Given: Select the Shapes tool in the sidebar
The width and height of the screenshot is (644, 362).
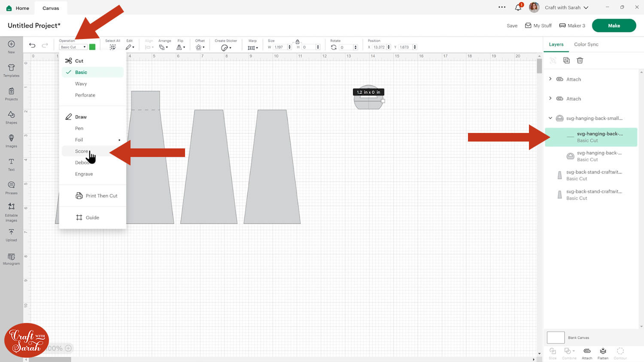Looking at the screenshot, I should (x=11, y=116).
